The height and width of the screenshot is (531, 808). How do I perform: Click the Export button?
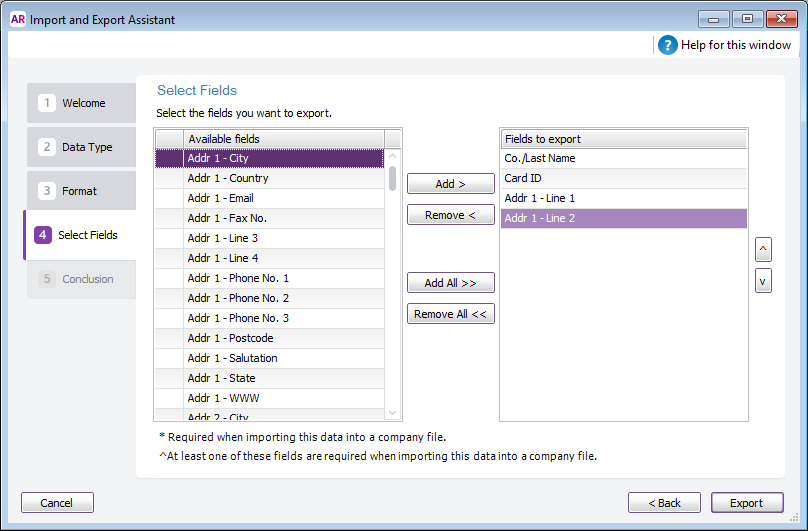746,503
